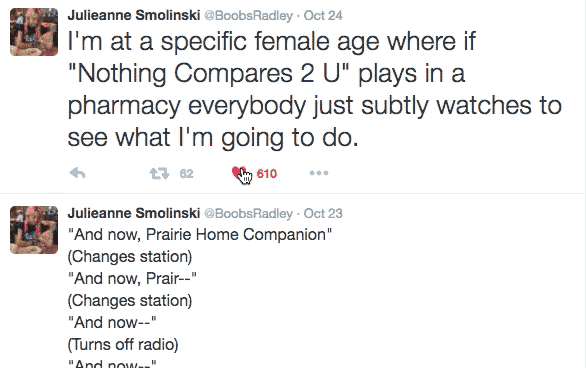Click the Julieanne Smolinski name on the Oct 23 tweet
The height and width of the screenshot is (368, 586).
(134, 213)
